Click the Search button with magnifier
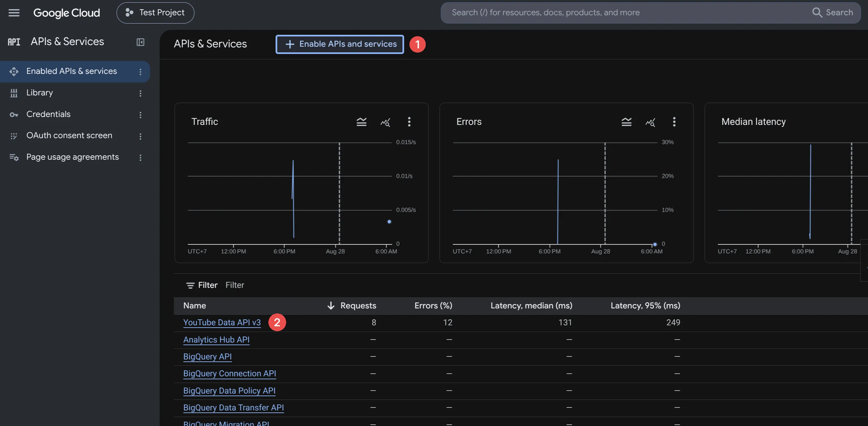The width and height of the screenshot is (868, 426). (832, 13)
